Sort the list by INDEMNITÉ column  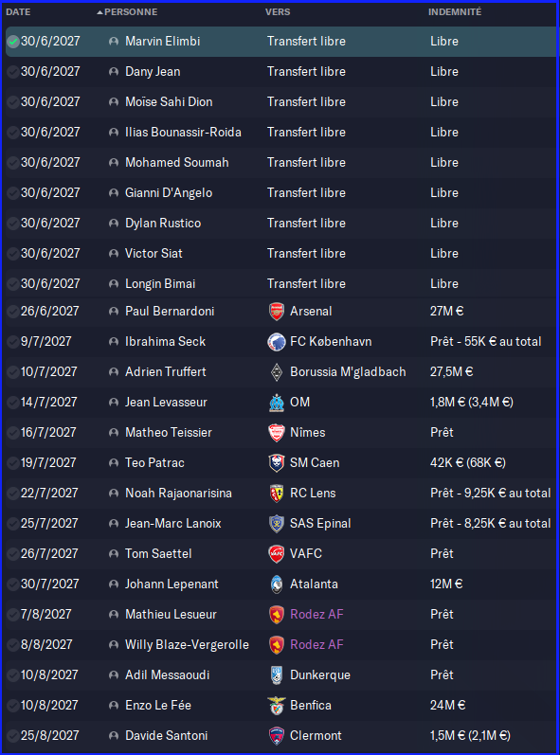455,12
